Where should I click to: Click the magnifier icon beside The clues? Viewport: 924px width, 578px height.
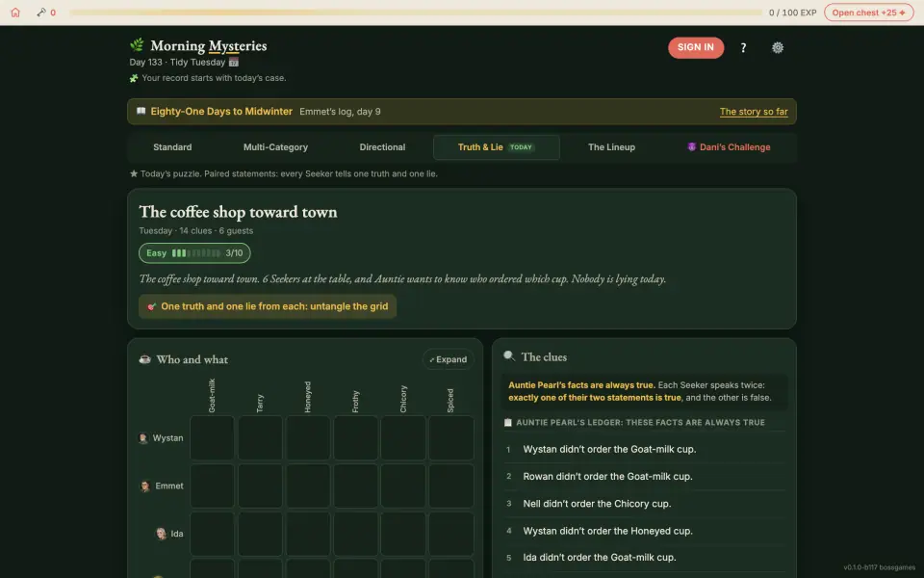point(509,356)
